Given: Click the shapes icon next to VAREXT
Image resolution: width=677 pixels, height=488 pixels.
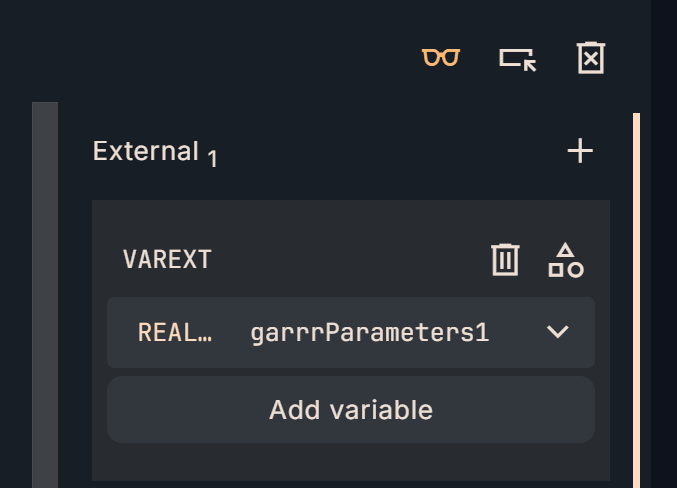Looking at the screenshot, I should 566,260.
